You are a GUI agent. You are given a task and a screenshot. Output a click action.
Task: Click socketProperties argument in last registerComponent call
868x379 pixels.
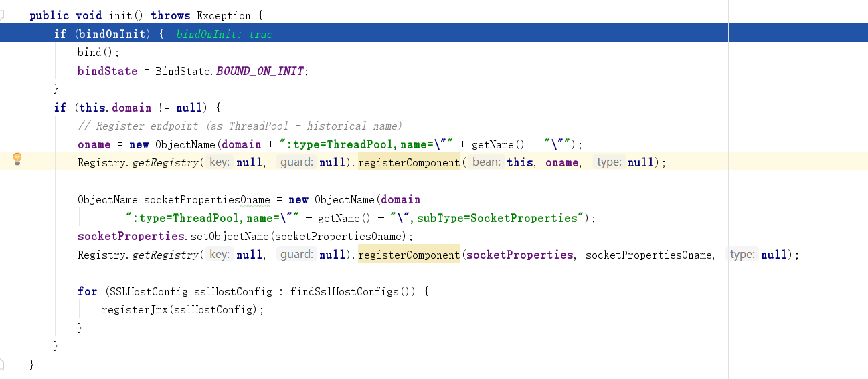pyautogui.click(x=520, y=255)
